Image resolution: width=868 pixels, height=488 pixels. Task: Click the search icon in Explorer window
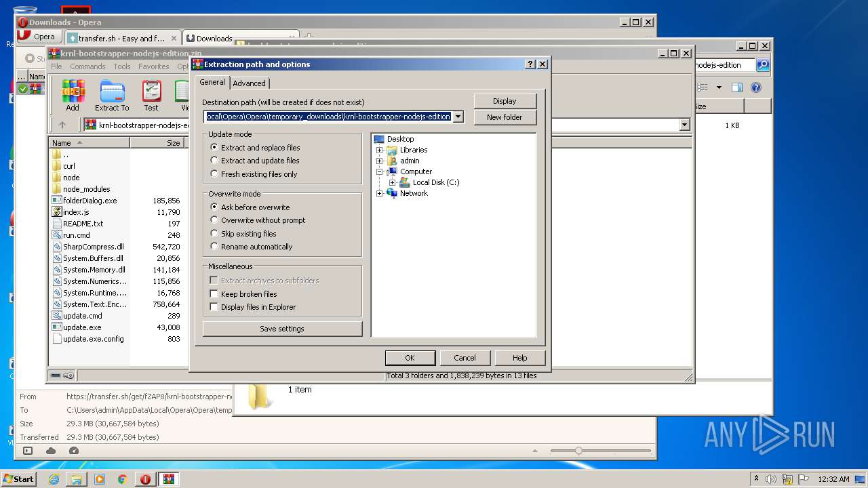[x=763, y=65]
